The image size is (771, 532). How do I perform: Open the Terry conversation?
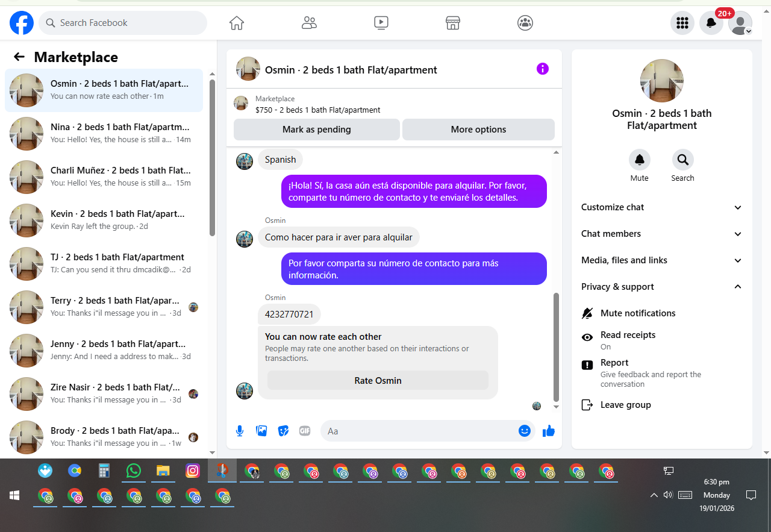tap(104, 307)
